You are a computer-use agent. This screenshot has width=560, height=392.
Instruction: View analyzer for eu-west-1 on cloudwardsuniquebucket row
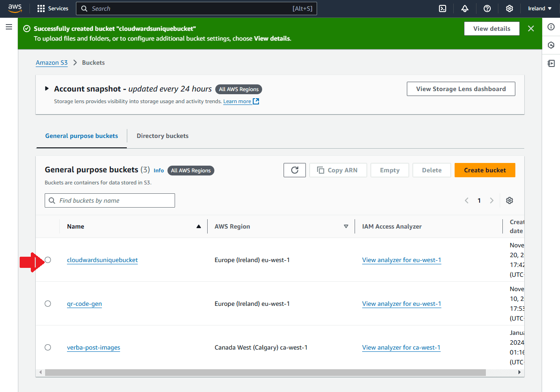(x=401, y=260)
